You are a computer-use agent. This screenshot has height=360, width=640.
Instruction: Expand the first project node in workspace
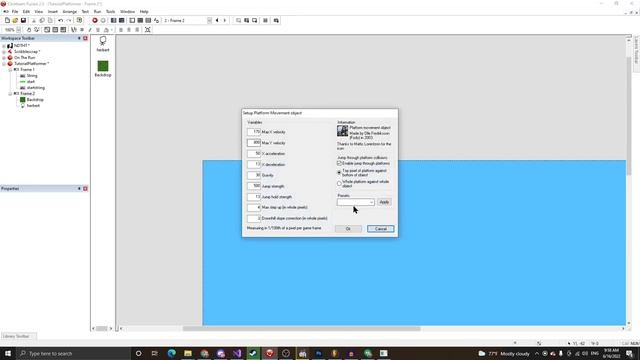pos(4,46)
